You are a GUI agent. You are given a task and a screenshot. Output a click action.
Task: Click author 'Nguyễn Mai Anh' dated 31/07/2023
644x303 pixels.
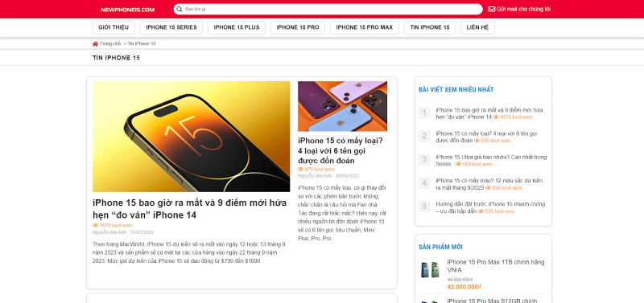[x=109, y=232]
